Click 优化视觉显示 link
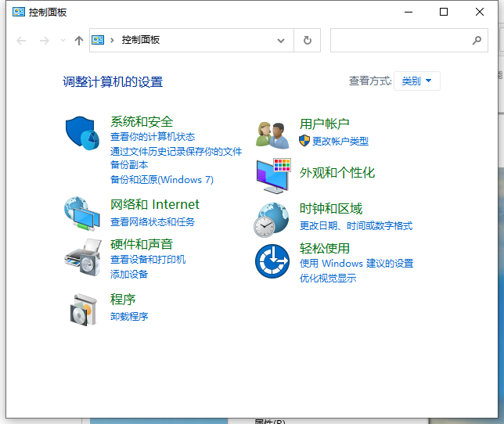The height and width of the screenshot is (424, 504). pos(328,278)
